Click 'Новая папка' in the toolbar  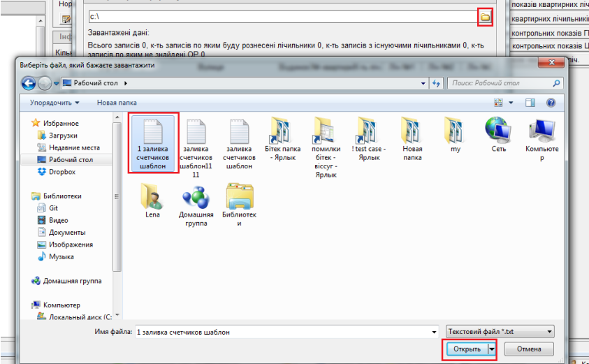point(117,102)
